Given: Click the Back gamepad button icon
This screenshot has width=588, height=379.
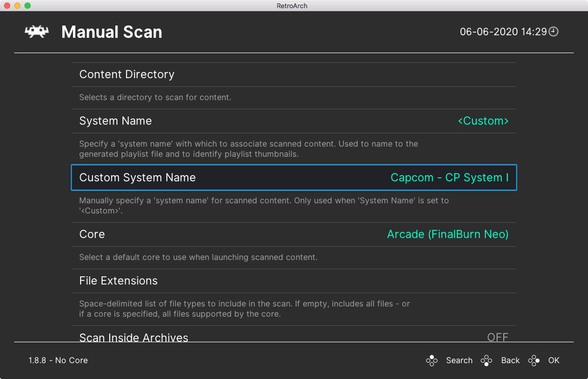Looking at the screenshot, I should point(486,360).
